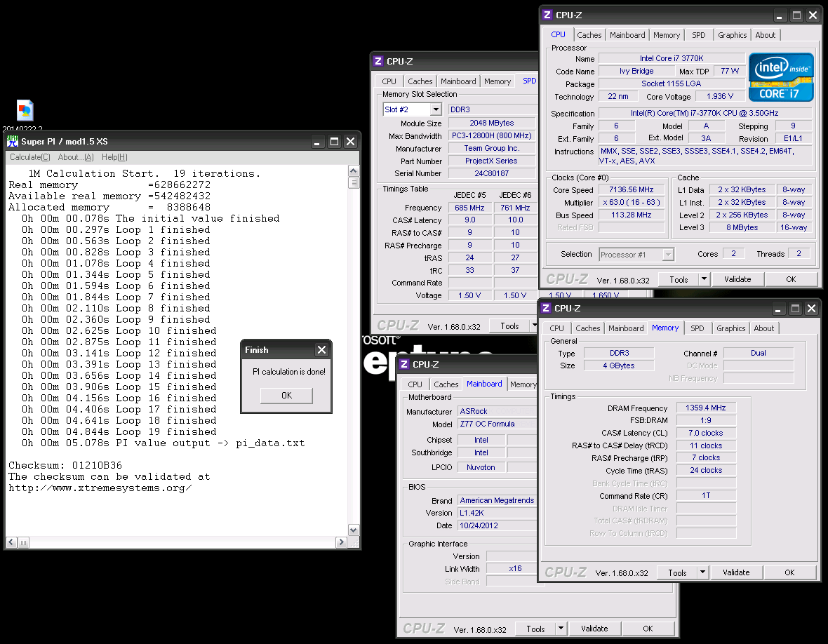Expand Tools dropdown arrow in CPU window
Screen dimensions: 828x644
(x=704, y=279)
